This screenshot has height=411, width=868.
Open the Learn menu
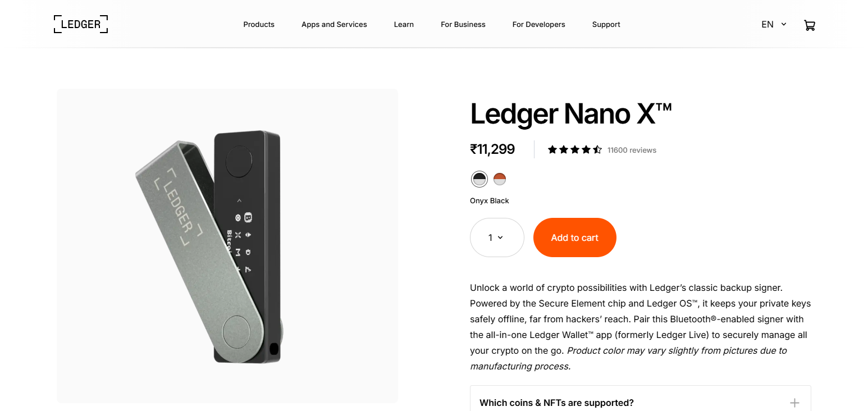click(x=404, y=24)
